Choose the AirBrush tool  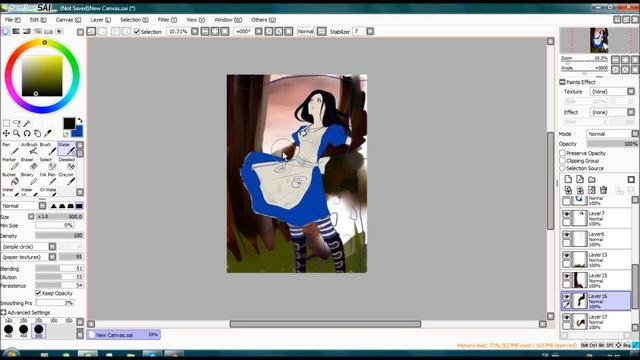[x=29, y=149]
